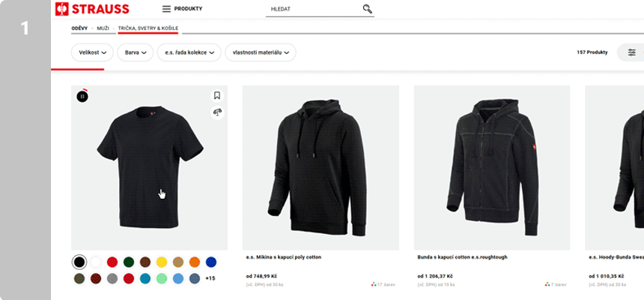Bookmark the black T-shirt product
This screenshot has height=300, width=644.
point(216,95)
